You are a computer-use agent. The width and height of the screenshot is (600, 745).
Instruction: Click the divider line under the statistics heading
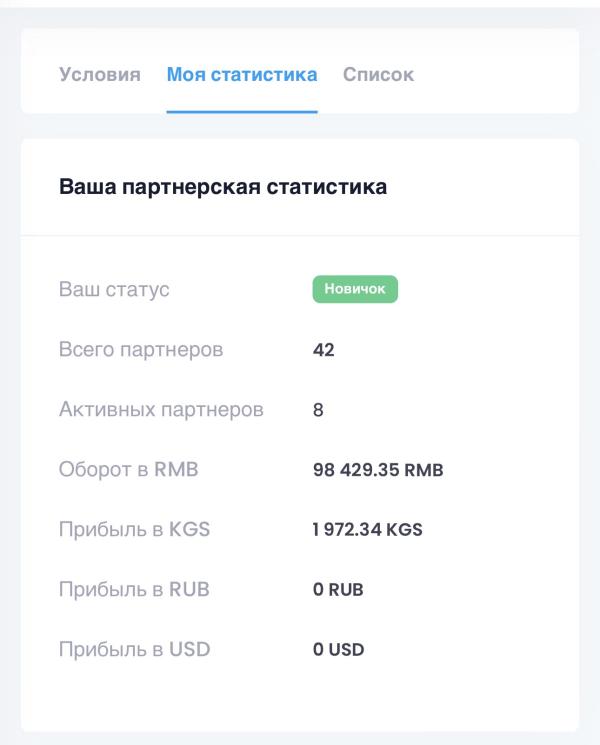[x=300, y=235]
